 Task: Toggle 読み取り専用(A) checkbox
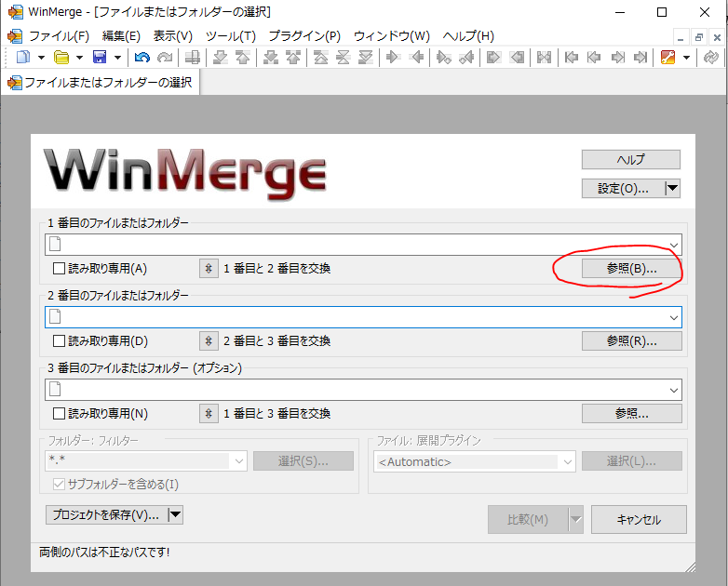(x=59, y=269)
